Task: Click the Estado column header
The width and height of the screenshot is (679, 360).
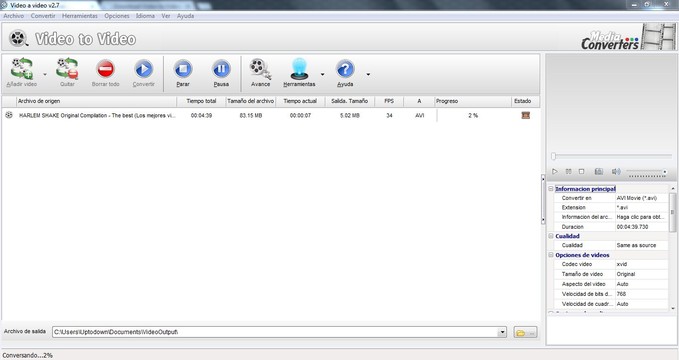Action: point(525,101)
